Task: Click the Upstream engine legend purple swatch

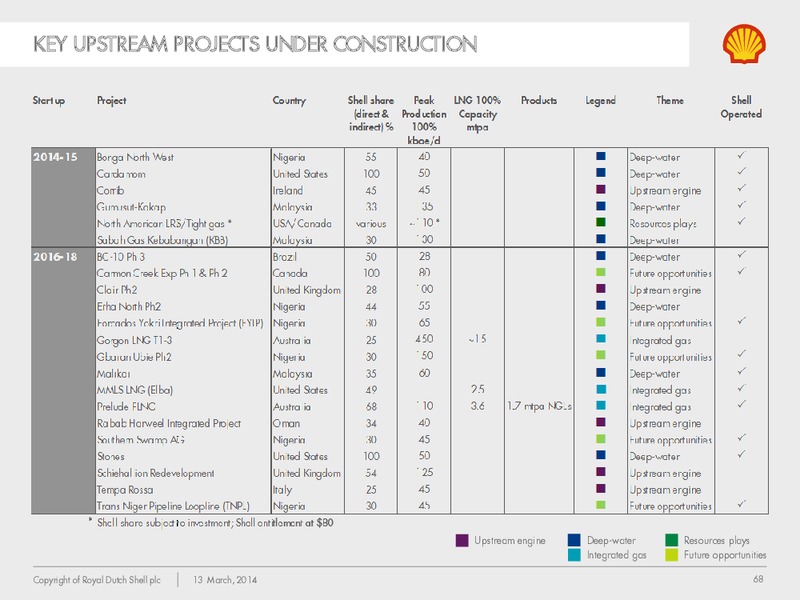Action: tap(462, 541)
